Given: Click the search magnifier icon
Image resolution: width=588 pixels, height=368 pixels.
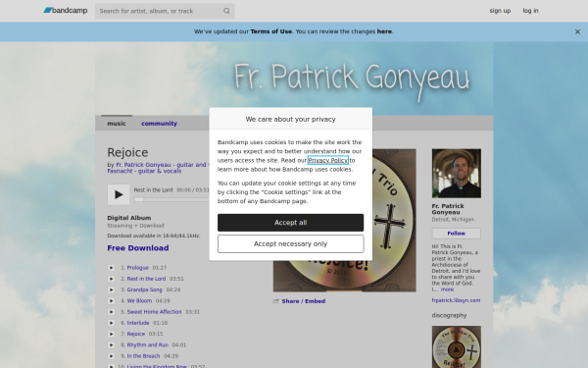Looking at the screenshot, I should point(226,11).
